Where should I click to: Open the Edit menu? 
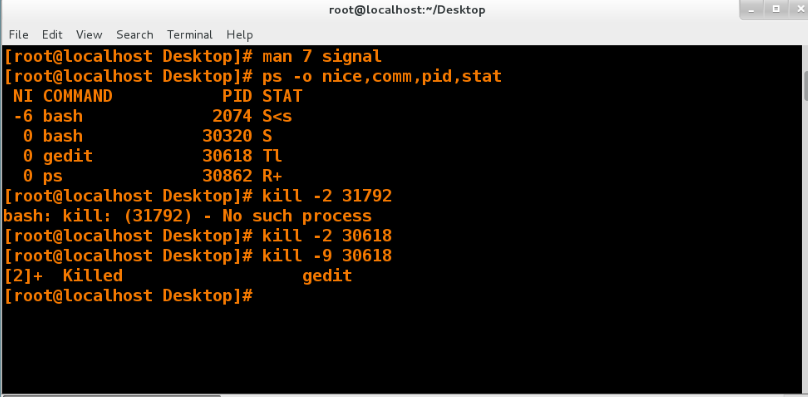(52, 35)
